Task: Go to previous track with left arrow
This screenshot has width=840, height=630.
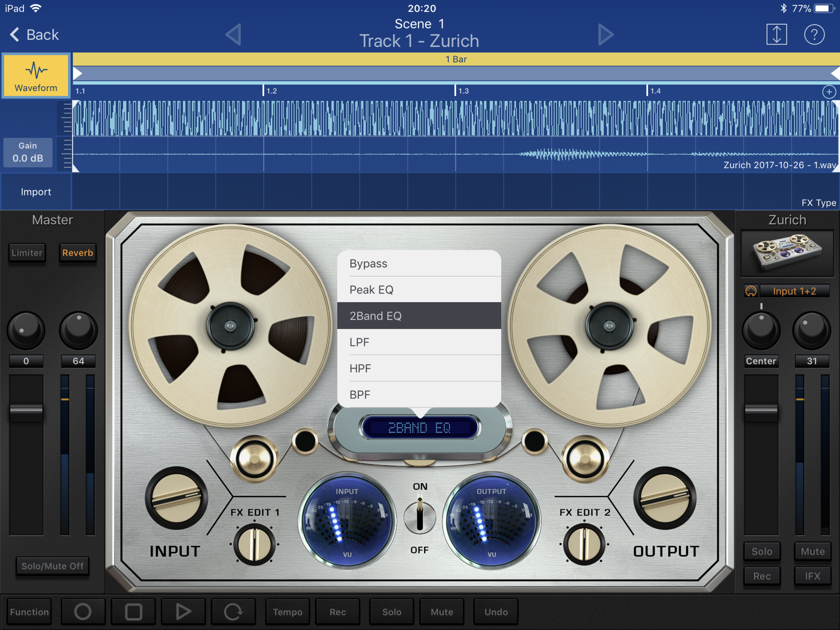Action: coord(233,34)
